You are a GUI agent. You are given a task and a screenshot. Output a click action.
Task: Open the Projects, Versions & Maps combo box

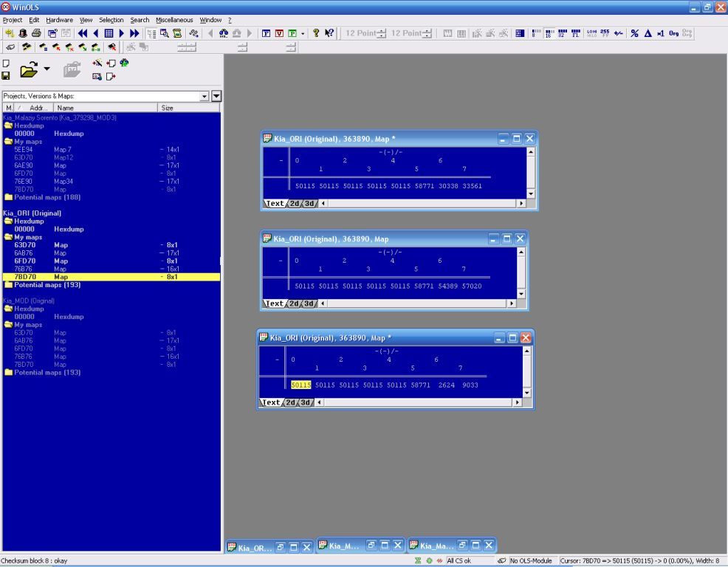coord(106,96)
